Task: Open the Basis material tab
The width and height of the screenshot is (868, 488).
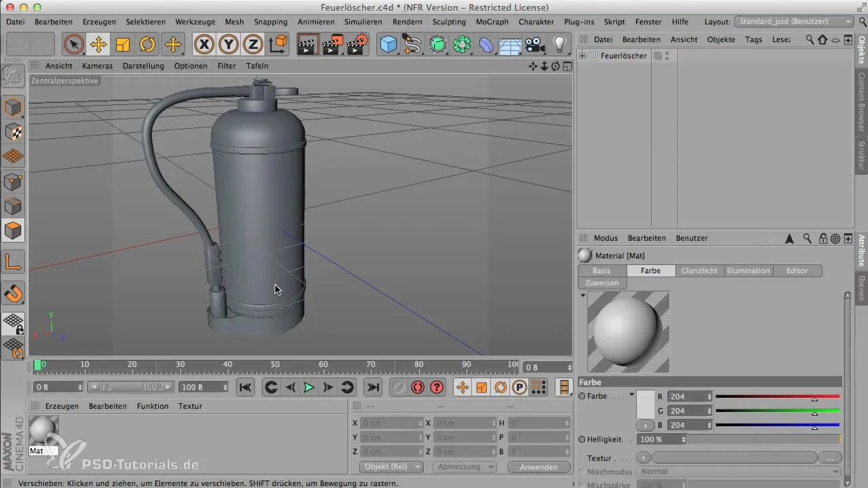Action: tap(601, 270)
